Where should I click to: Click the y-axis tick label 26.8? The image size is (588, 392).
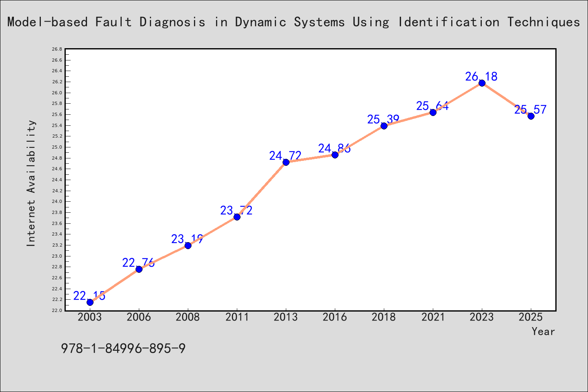coord(57,49)
